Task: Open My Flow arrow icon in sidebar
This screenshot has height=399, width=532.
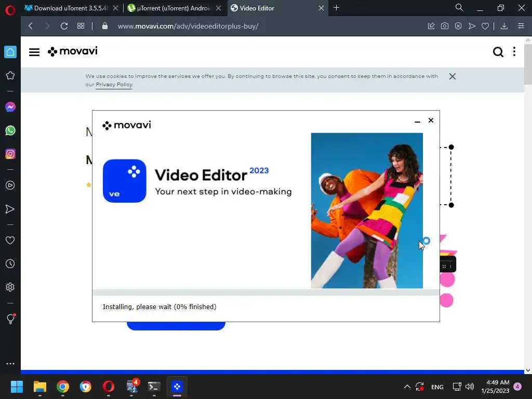Action: [10, 209]
